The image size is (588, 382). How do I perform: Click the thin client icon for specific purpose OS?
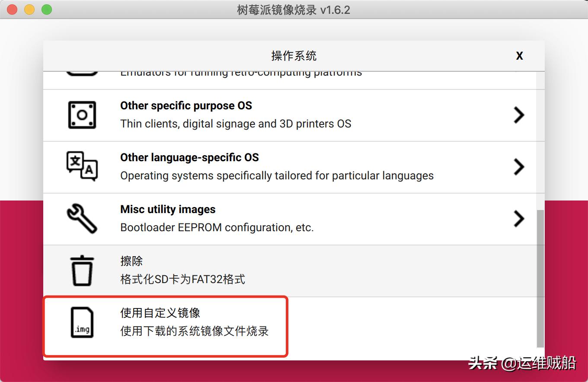coord(82,115)
